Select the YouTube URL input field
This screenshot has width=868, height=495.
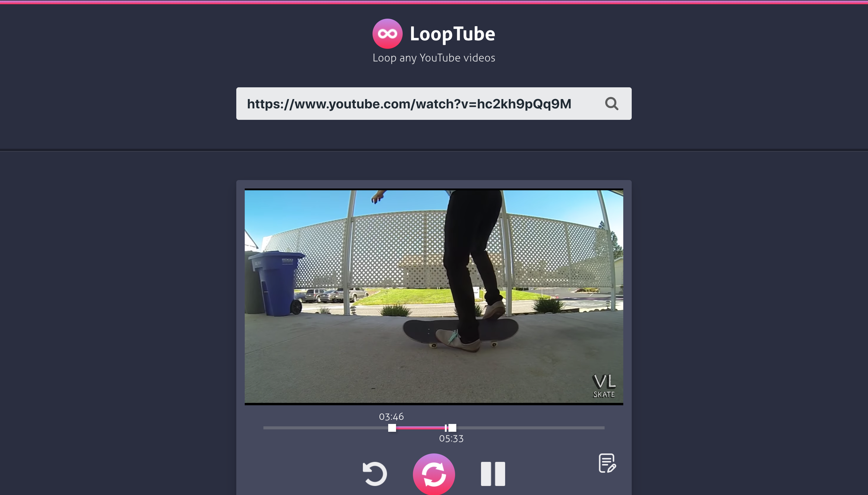[408, 104]
